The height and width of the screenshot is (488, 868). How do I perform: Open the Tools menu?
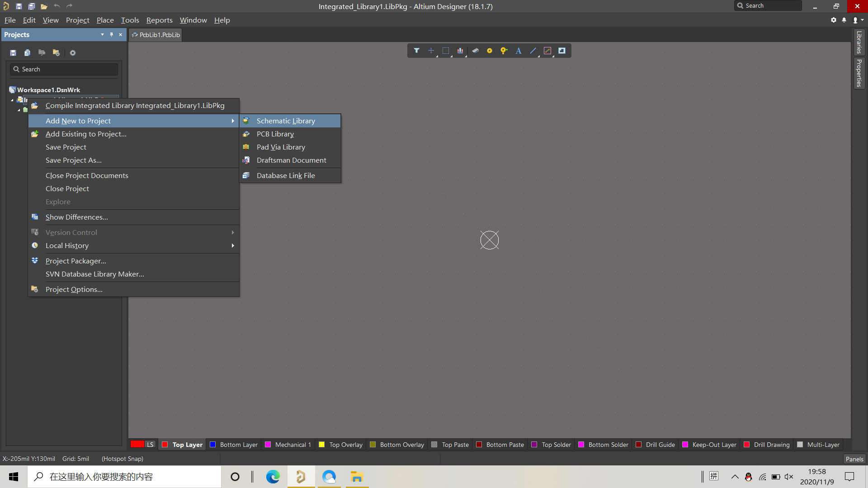(130, 20)
